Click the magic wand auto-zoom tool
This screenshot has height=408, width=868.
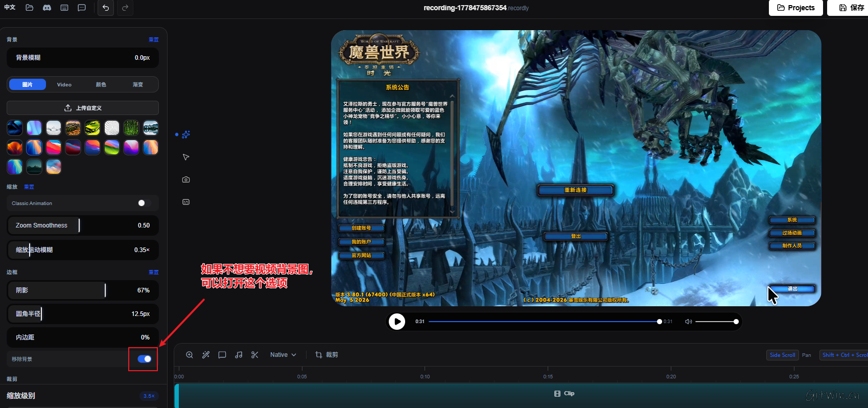(206, 355)
